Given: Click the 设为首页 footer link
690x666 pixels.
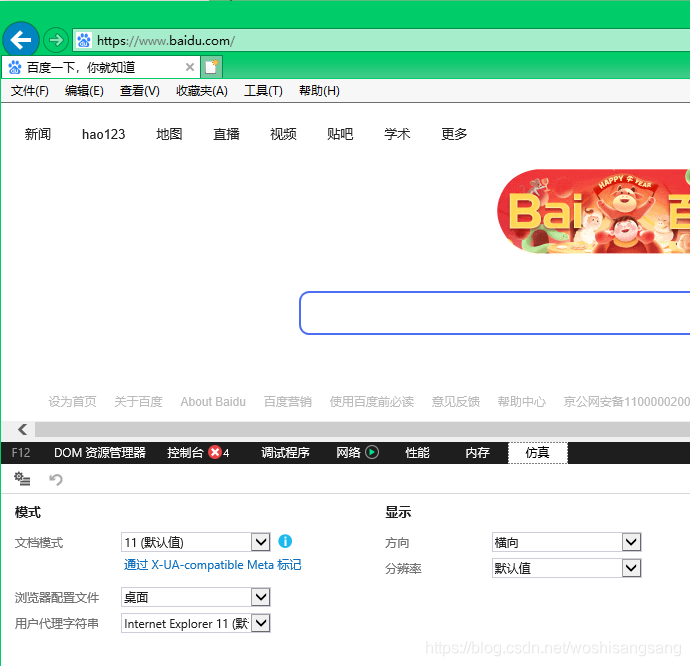Looking at the screenshot, I should [72, 401].
